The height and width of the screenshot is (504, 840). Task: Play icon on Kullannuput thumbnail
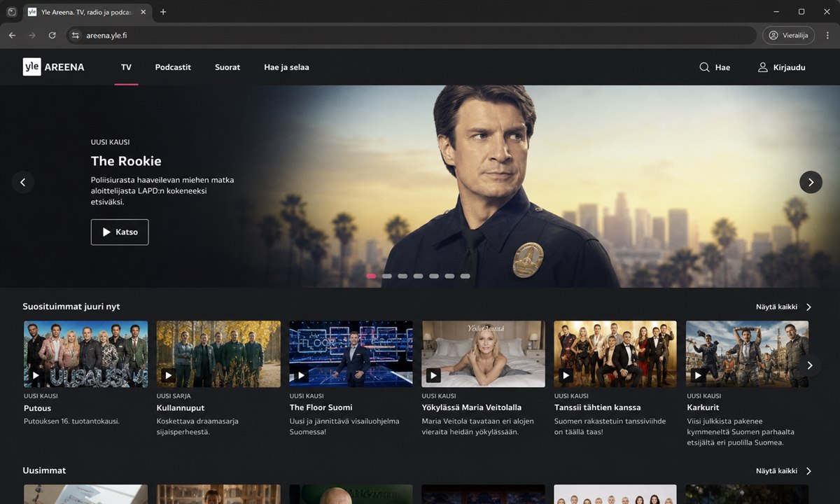(x=168, y=375)
